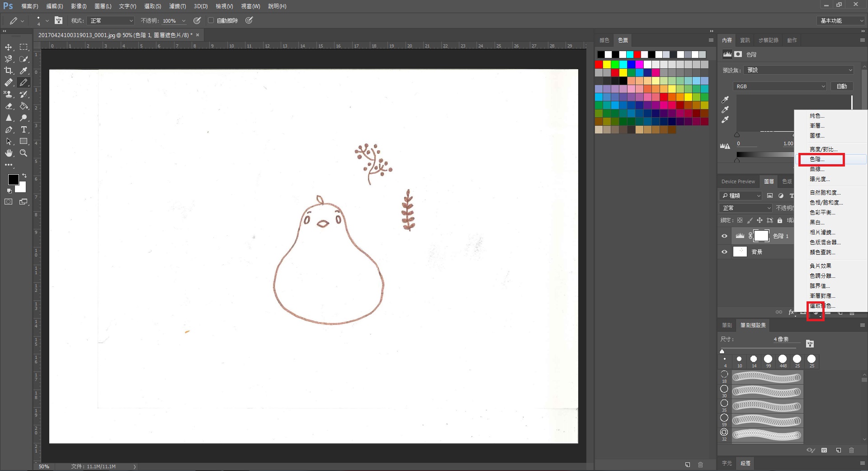
Task: Select the Move tool
Action: click(9, 47)
